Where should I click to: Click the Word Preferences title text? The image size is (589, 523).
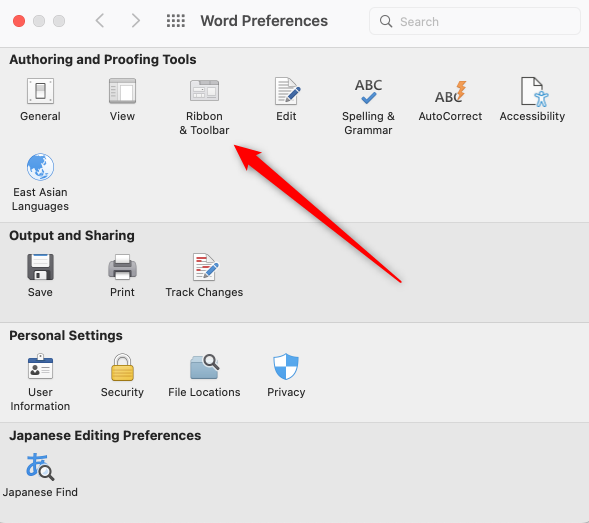point(264,21)
